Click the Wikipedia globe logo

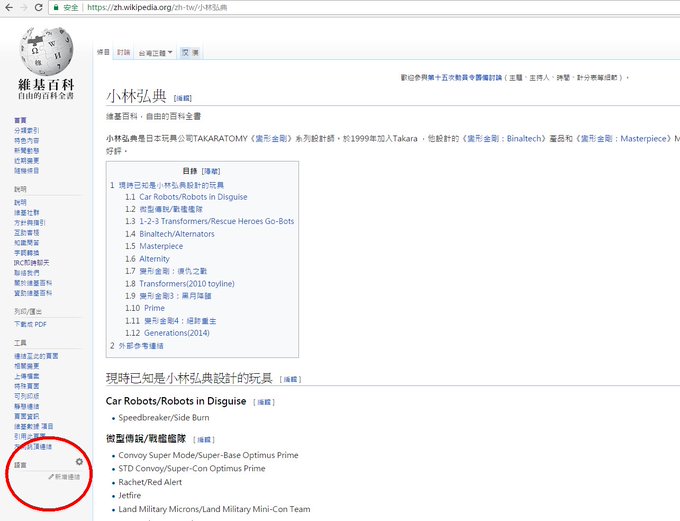(x=46, y=52)
